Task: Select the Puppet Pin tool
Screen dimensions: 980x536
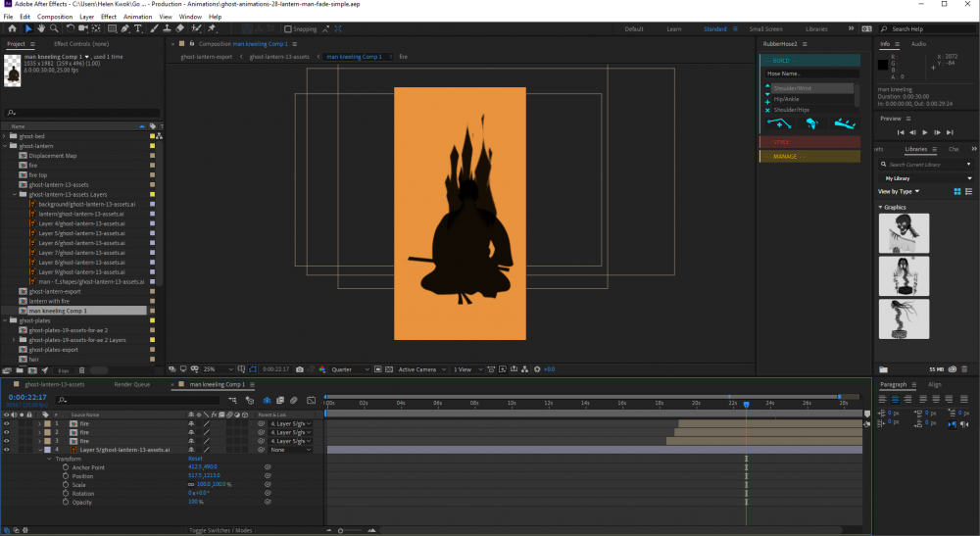Action: [x=212, y=28]
